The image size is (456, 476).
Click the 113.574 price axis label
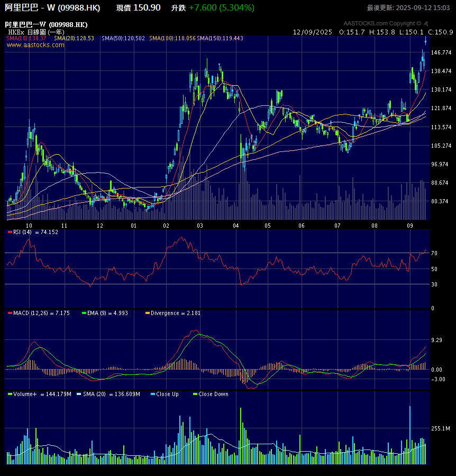pos(441,127)
